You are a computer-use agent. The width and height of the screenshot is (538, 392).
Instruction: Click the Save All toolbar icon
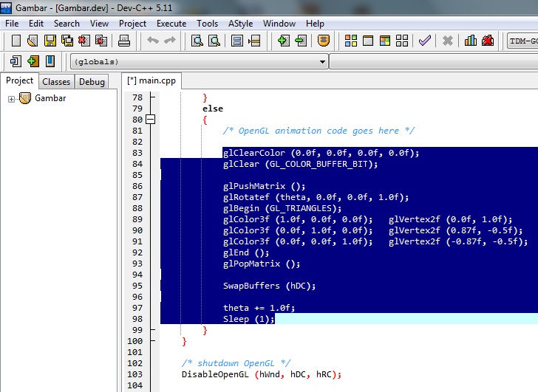[67, 41]
